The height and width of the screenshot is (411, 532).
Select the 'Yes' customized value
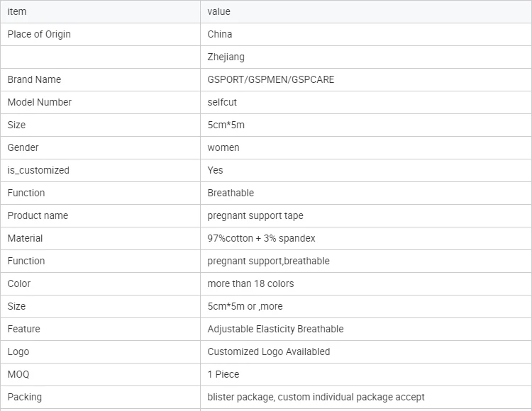coord(215,171)
